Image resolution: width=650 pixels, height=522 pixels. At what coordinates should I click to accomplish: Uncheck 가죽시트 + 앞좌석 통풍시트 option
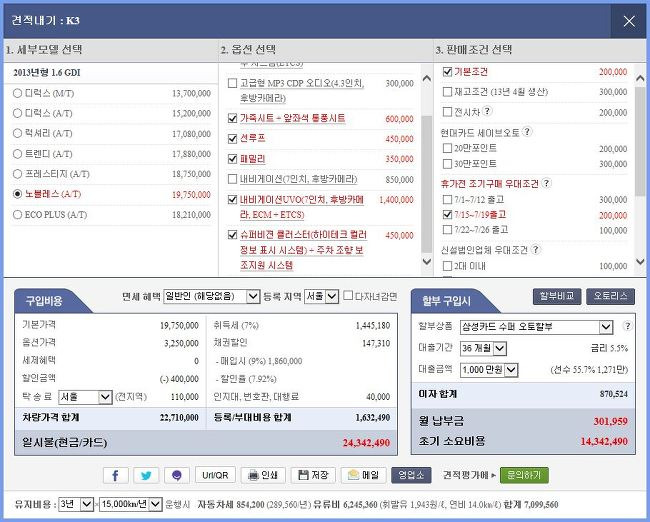[233, 119]
